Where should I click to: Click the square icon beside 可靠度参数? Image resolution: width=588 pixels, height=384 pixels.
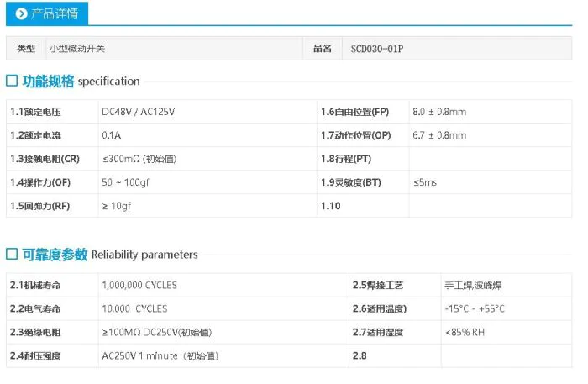tap(12, 255)
